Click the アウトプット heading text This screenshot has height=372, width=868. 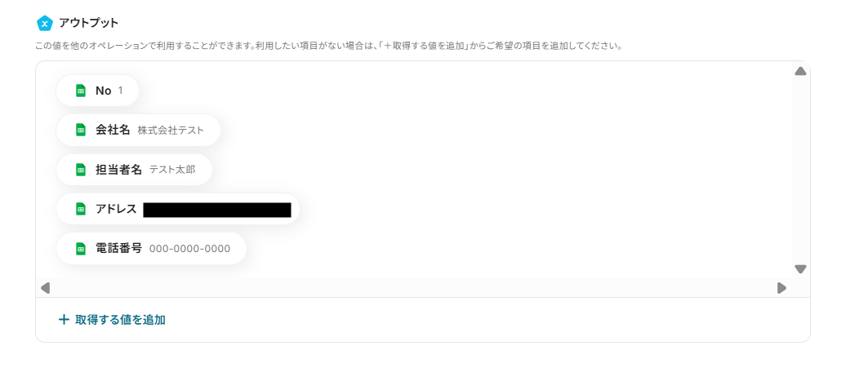(x=88, y=23)
